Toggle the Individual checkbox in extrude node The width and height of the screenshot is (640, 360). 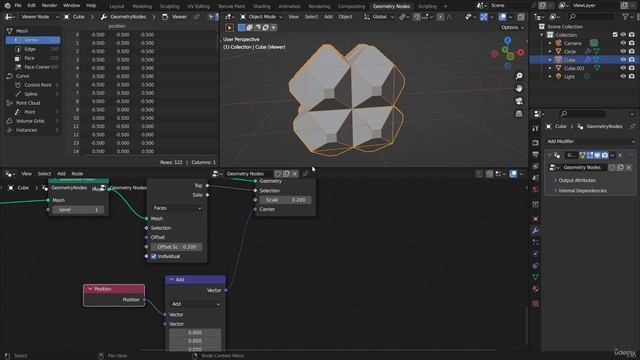coord(154,256)
